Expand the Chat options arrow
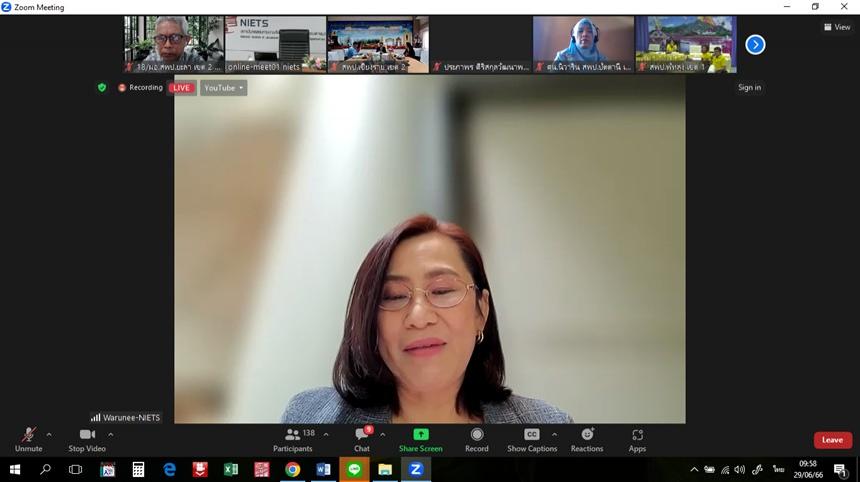The height and width of the screenshot is (482, 860). (383, 435)
